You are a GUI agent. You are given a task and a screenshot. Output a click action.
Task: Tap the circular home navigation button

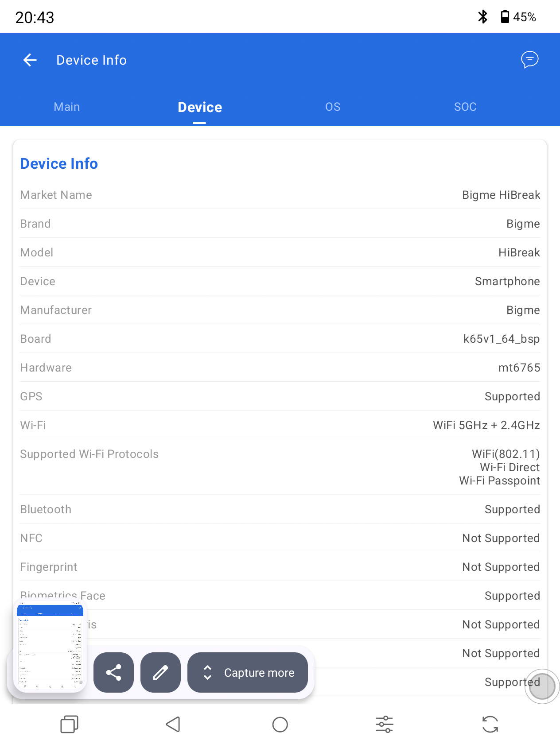[280, 725]
